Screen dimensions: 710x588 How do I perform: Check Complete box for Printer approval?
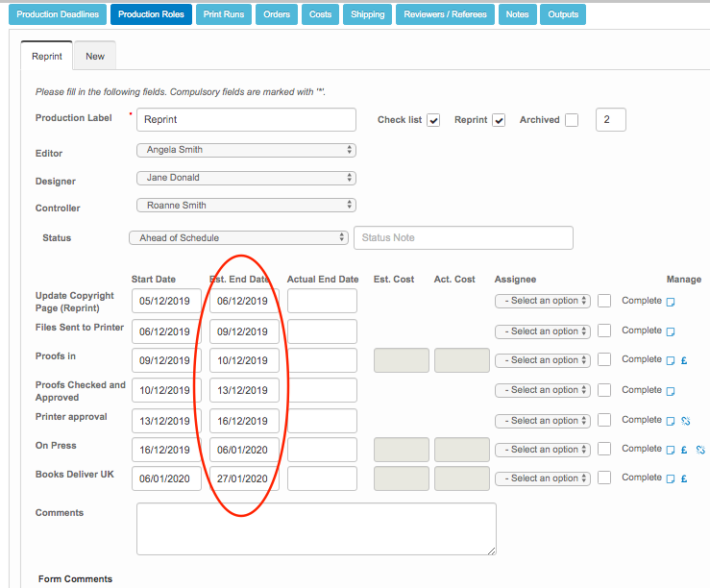click(x=604, y=420)
